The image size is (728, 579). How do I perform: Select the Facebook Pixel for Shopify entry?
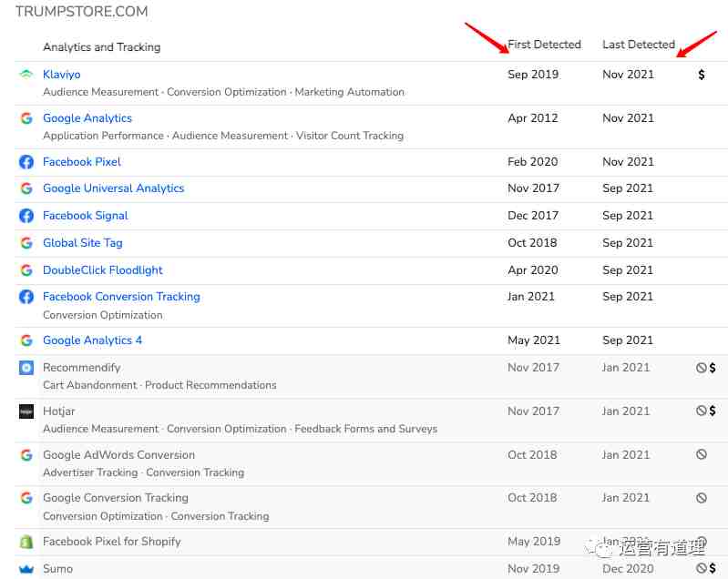click(x=112, y=542)
